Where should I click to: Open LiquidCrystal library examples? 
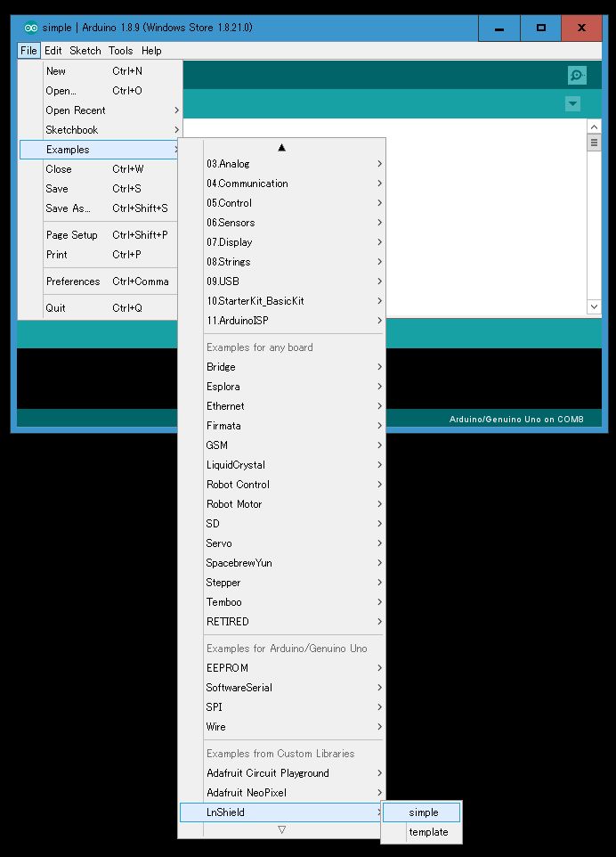tap(282, 465)
